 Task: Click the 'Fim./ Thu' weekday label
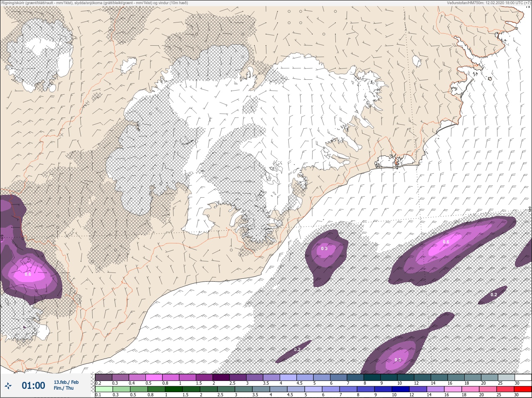click(64, 388)
